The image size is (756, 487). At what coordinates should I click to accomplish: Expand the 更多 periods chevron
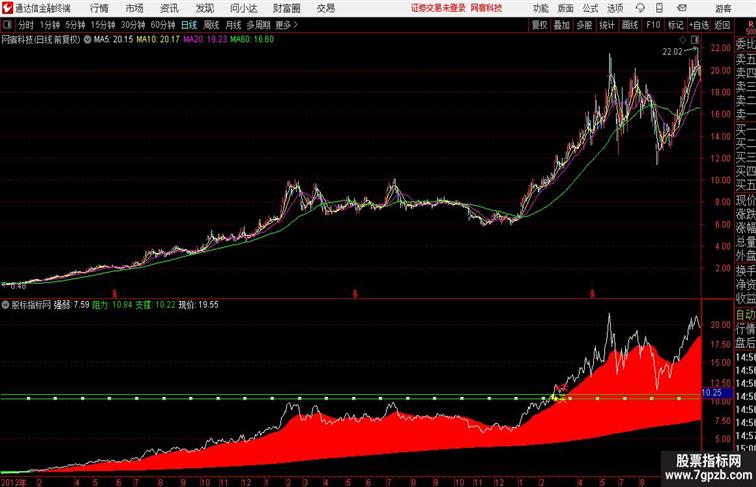[x=287, y=25]
